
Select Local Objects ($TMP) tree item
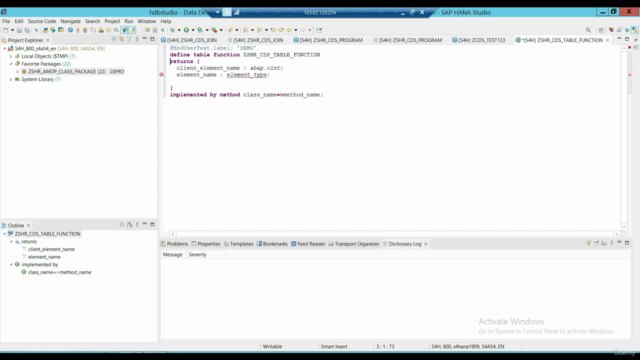point(44,56)
